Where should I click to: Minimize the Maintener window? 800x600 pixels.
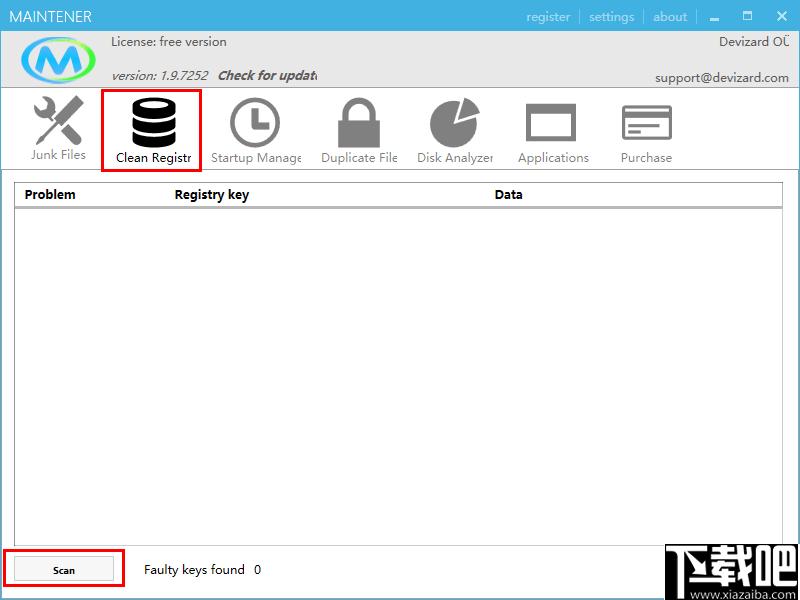714,17
